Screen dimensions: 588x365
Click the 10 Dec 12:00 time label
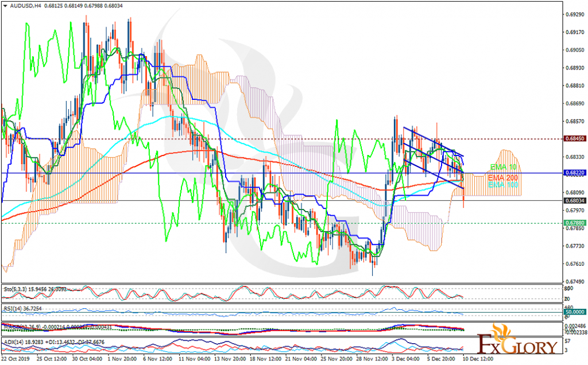tap(478, 359)
